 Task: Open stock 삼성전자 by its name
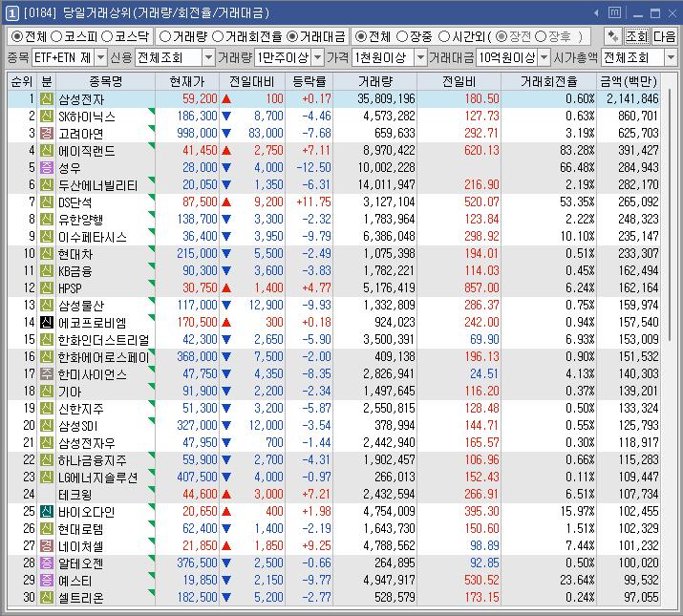(81, 99)
